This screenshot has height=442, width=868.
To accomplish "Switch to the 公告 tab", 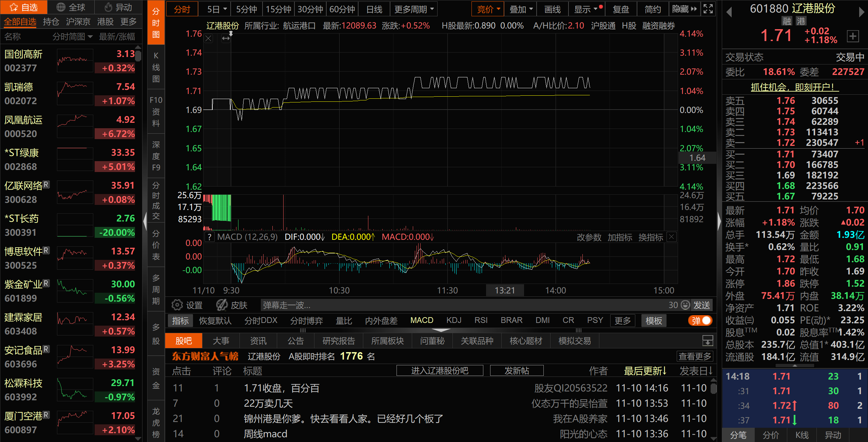I will pos(295,341).
